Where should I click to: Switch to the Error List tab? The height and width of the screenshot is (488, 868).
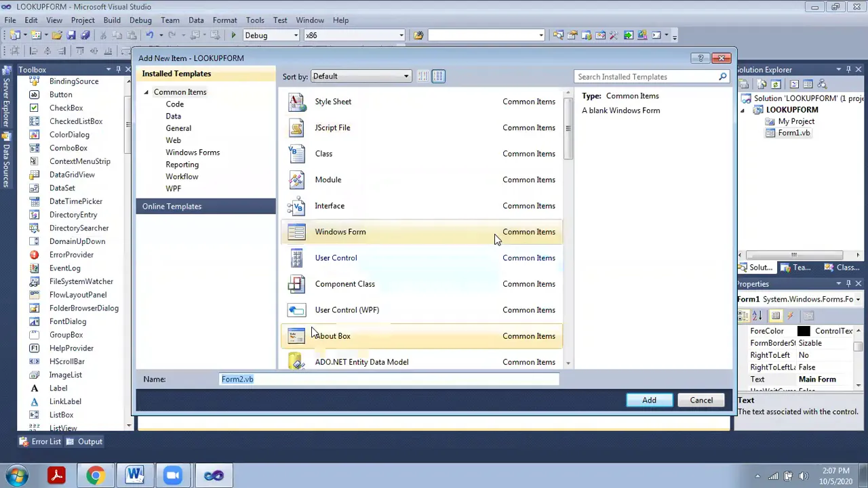40,442
